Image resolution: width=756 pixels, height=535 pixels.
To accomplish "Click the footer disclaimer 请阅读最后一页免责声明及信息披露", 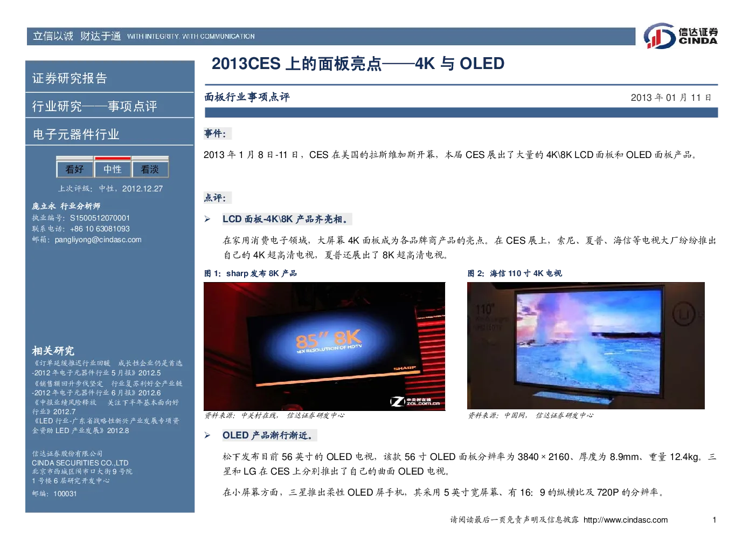I will 515,520.
